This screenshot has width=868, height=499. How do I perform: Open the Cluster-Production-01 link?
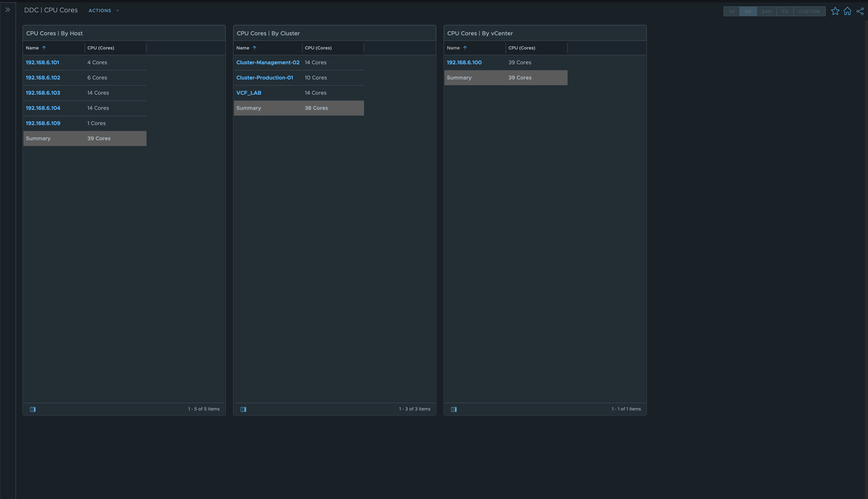[x=264, y=78]
